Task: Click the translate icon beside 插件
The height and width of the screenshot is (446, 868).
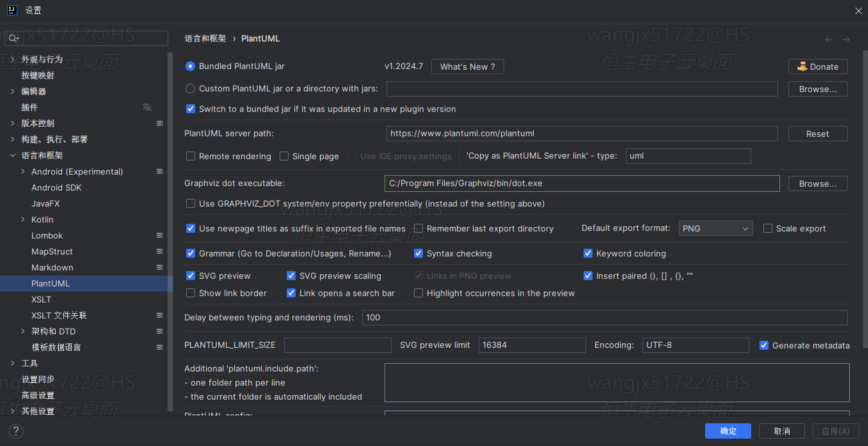Action: [147, 107]
